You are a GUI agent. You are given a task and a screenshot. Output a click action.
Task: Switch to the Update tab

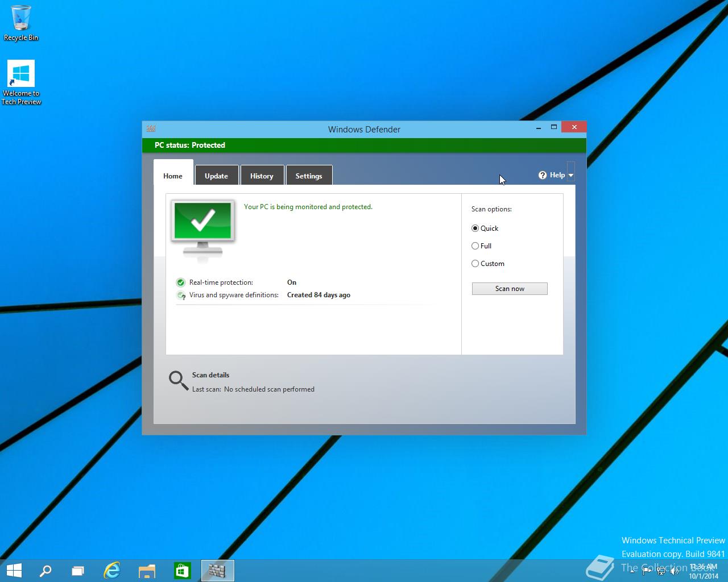click(x=216, y=176)
